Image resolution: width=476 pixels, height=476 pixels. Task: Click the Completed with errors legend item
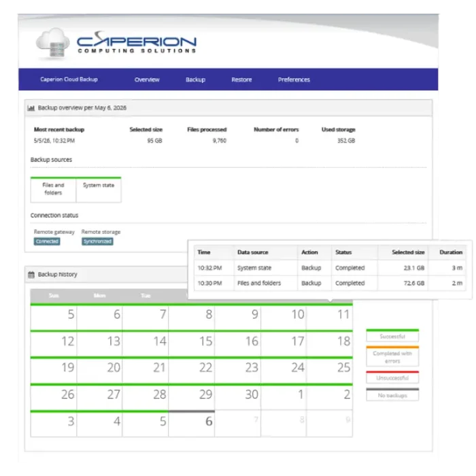pyautogui.click(x=392, y=357)
